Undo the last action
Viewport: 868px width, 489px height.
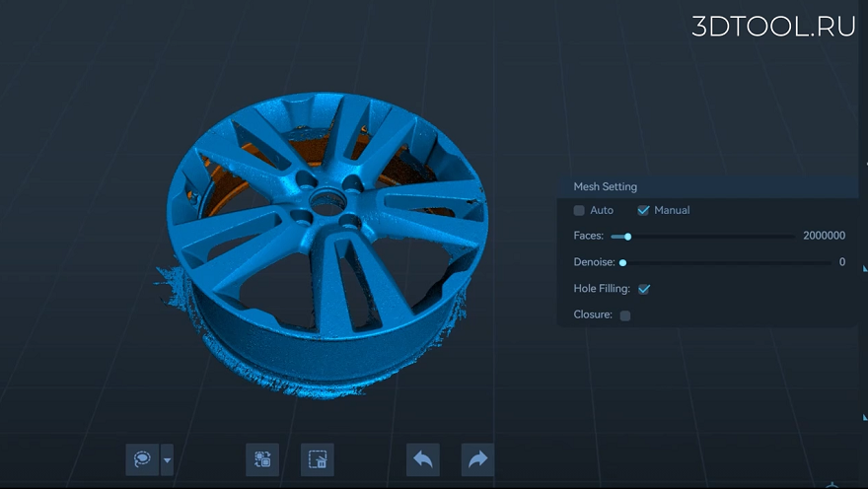tap(423, 459)
